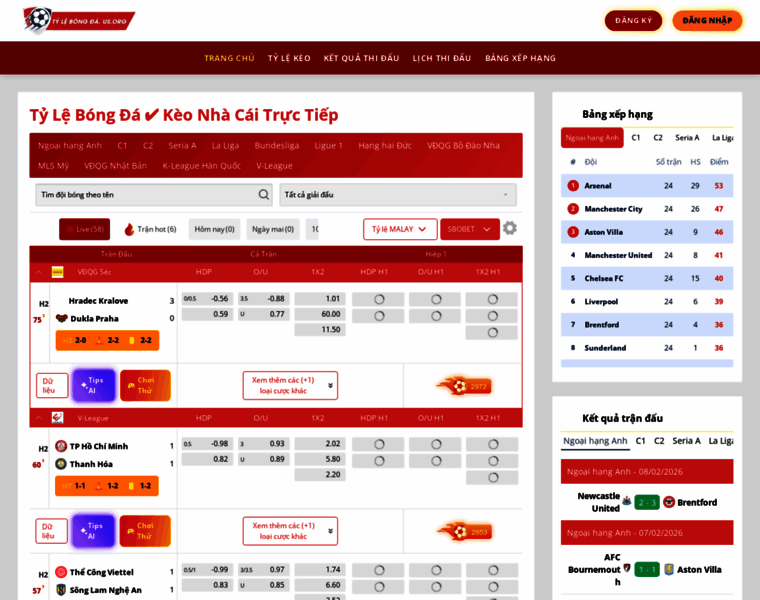This screenshot has height=600, width=760.
Task: Select Seria A tab in Bảng xếp hạng
Action: click(687, 138)
